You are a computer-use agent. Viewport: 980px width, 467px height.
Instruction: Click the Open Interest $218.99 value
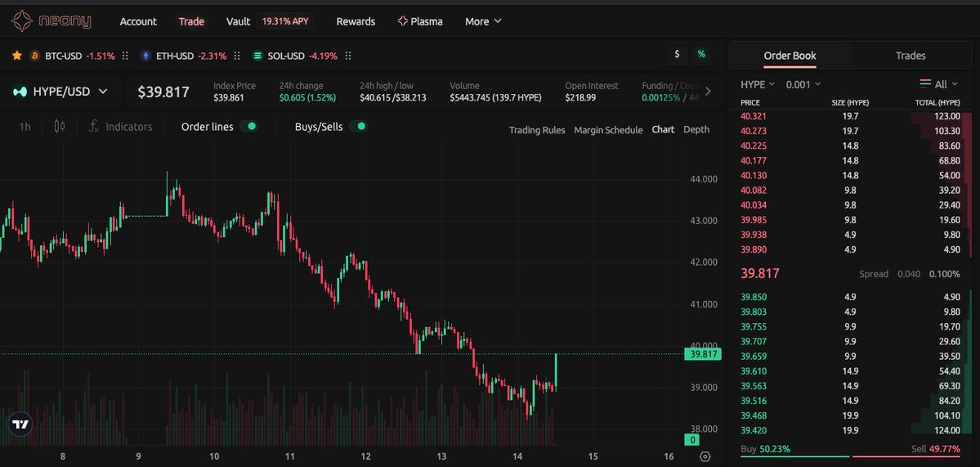pyautogui.click(x=580, y=97)
